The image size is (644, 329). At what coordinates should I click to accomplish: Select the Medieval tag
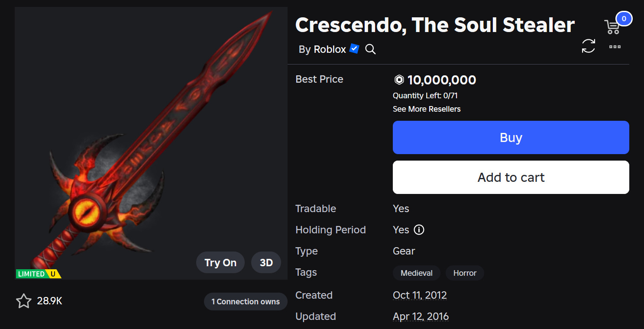click(416, 273)
